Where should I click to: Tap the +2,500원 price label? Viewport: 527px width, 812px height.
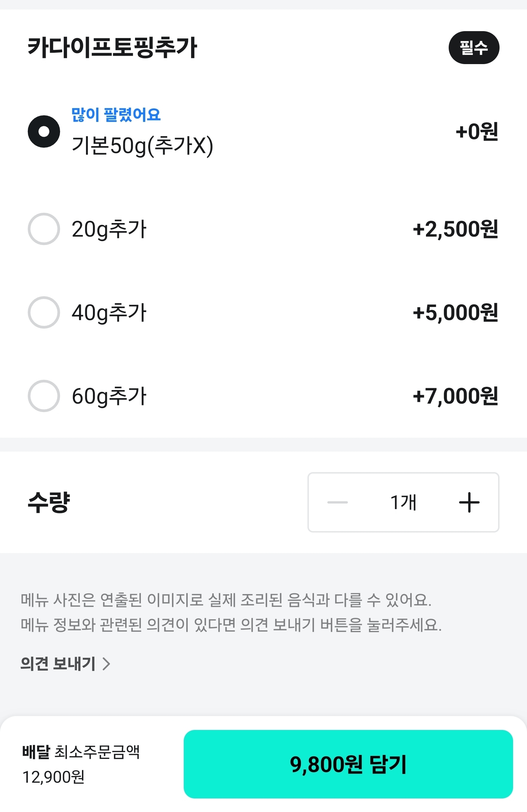point(455,229)
